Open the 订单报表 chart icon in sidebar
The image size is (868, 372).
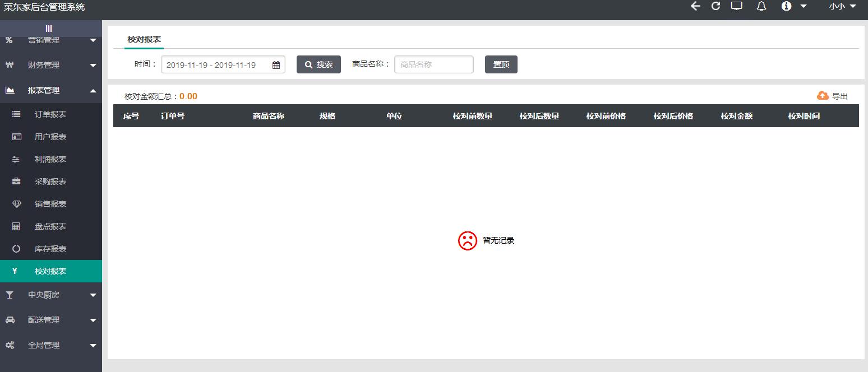click(15, 114)
